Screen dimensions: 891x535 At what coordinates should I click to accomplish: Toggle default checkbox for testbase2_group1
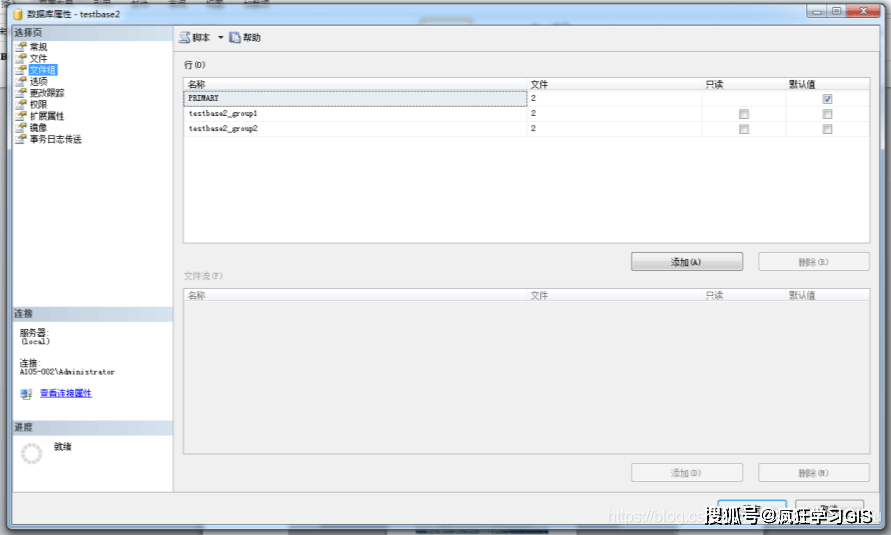coord(827,114)
